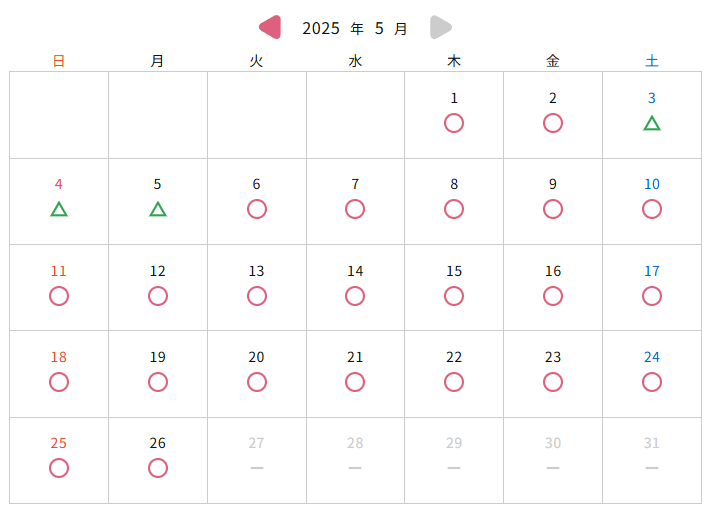
Task: Select the green triangle on May 5
Action: click(x=158, y=209)
